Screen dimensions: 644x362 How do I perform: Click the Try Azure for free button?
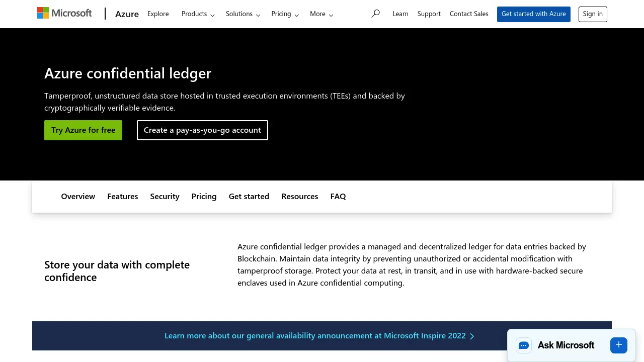click(84, 130)
